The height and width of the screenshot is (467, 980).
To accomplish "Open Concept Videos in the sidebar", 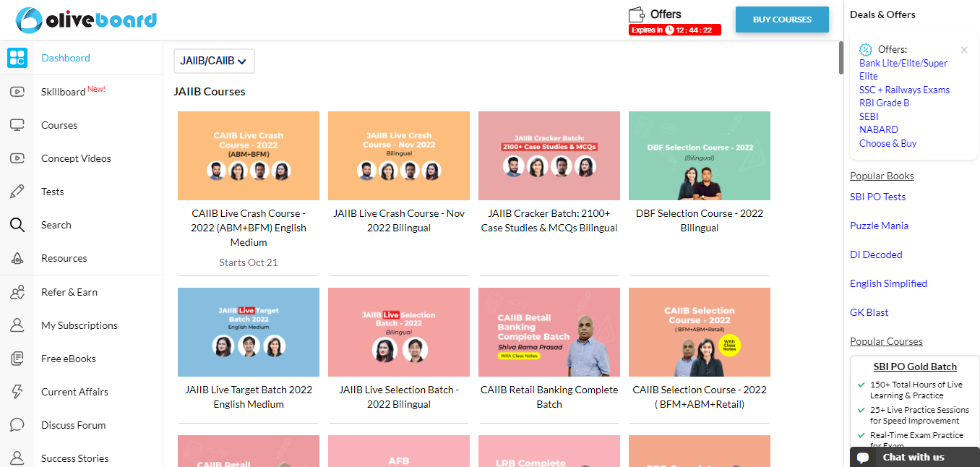I will tap(76, 158).
